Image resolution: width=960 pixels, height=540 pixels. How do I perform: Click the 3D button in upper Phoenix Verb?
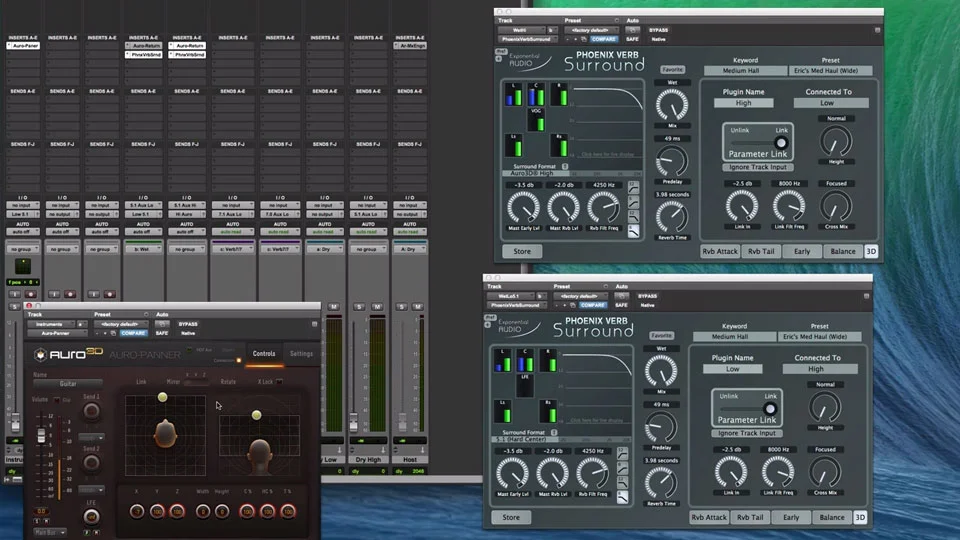pos(871,251)
